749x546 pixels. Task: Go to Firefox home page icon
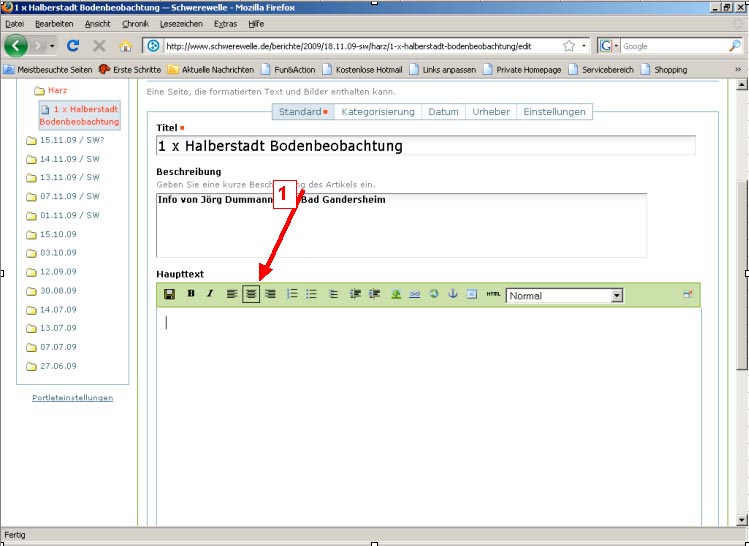(126, 46)
